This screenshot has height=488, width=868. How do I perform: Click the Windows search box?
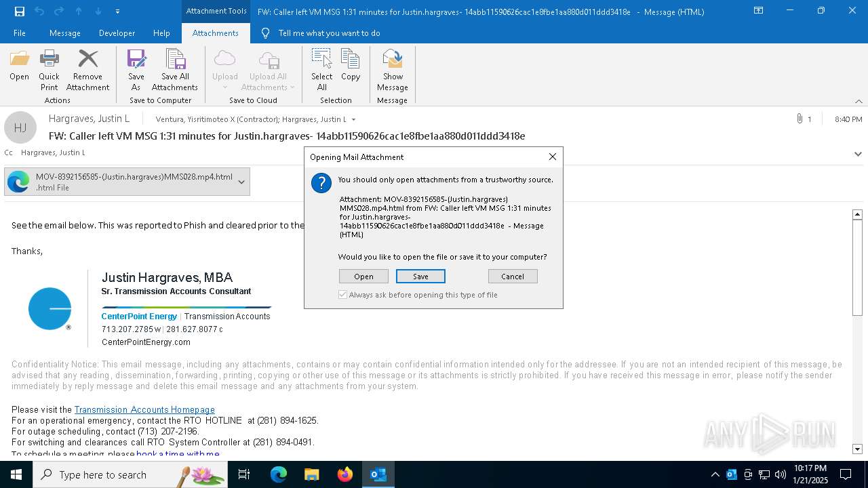pyautogui.click(x=130, y=474)
